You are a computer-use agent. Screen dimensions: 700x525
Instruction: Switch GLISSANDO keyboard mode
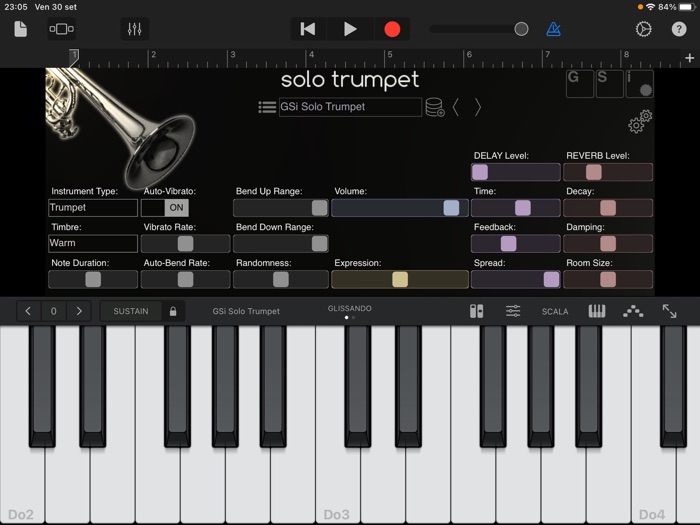click(350, 308)
